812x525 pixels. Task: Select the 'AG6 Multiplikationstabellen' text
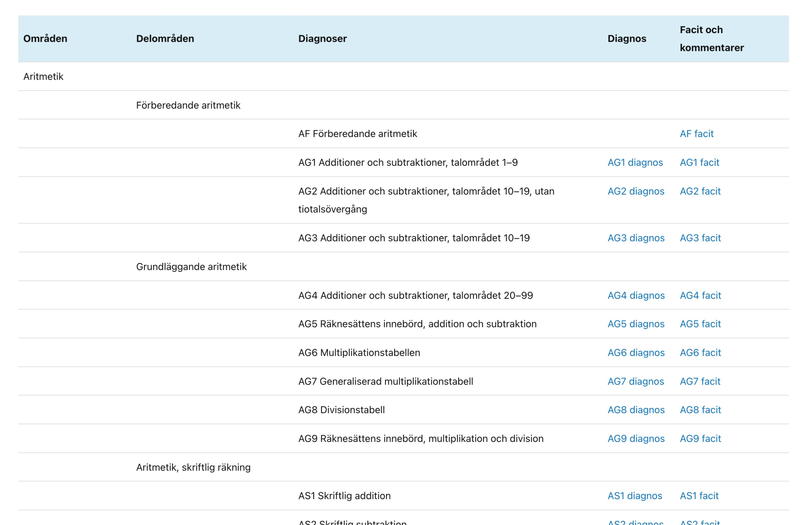pos(359,352)
